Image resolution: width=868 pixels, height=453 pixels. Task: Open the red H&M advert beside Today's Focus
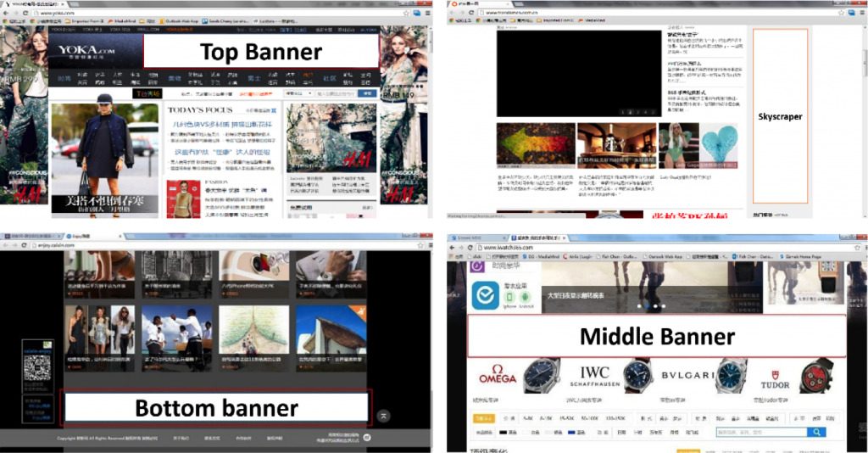click(x=331, y=138)
